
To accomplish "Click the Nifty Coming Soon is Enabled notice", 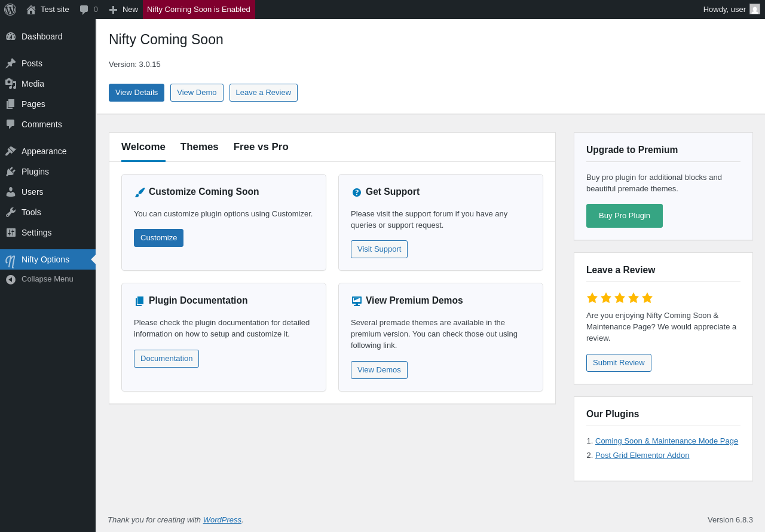I will point(199,10).
